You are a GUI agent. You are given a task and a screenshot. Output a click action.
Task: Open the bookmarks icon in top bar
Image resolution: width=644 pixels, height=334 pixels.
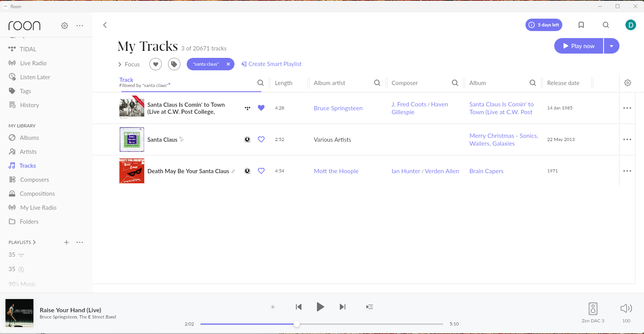(581, 25)
